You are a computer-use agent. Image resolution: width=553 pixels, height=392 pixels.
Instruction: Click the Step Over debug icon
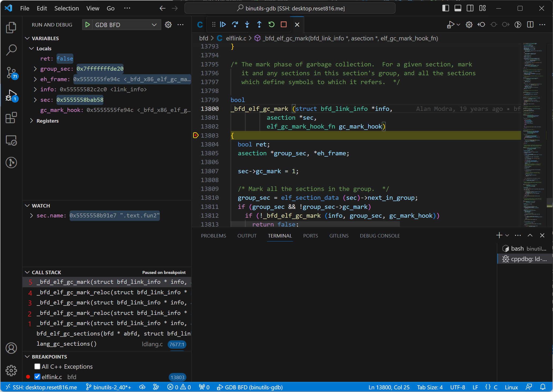tap(235, 25)
